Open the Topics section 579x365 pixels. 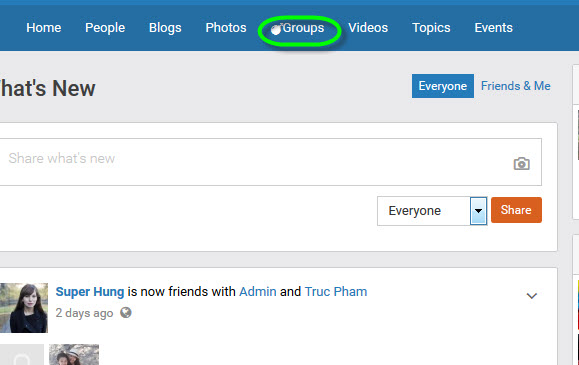tap(431, 28)
